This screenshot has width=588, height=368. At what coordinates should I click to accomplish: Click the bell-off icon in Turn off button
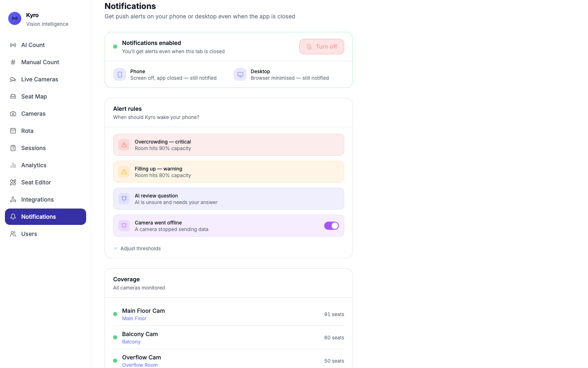click(310, 47)
